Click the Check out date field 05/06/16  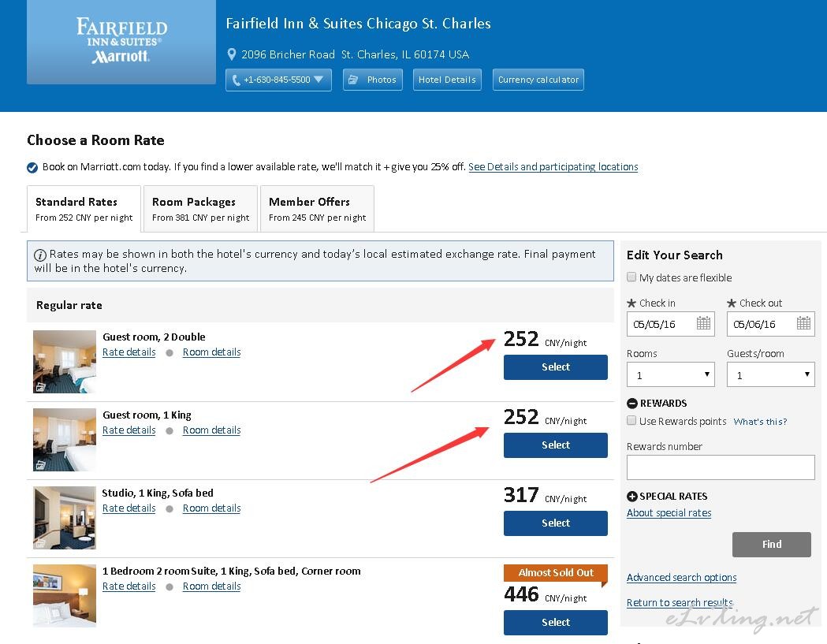tap(770, 324)
